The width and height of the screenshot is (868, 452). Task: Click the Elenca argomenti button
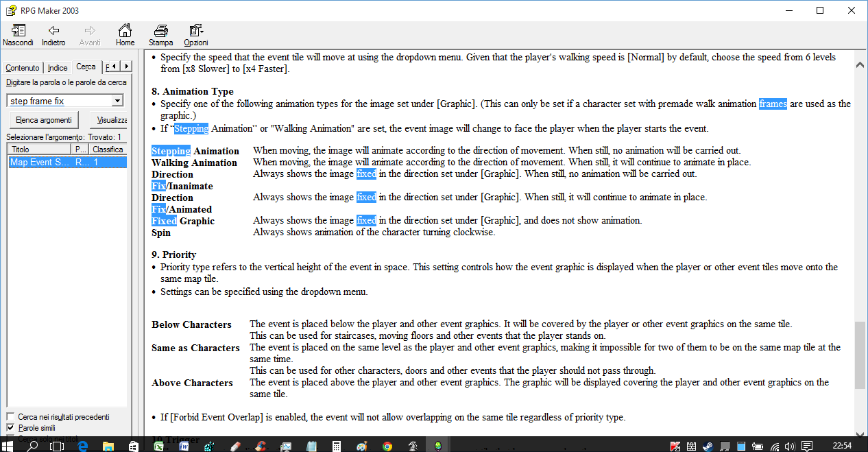pyautogui.click(x=44, y=120)
